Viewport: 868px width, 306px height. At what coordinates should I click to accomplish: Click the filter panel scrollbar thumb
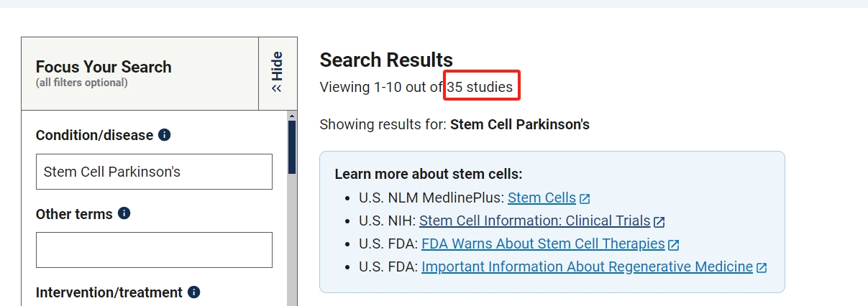point(292,147)
